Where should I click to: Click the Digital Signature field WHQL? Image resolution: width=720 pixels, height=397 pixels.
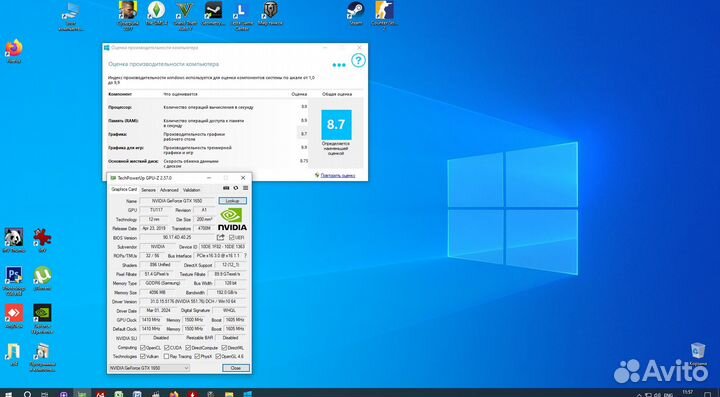tap(230, 311)
